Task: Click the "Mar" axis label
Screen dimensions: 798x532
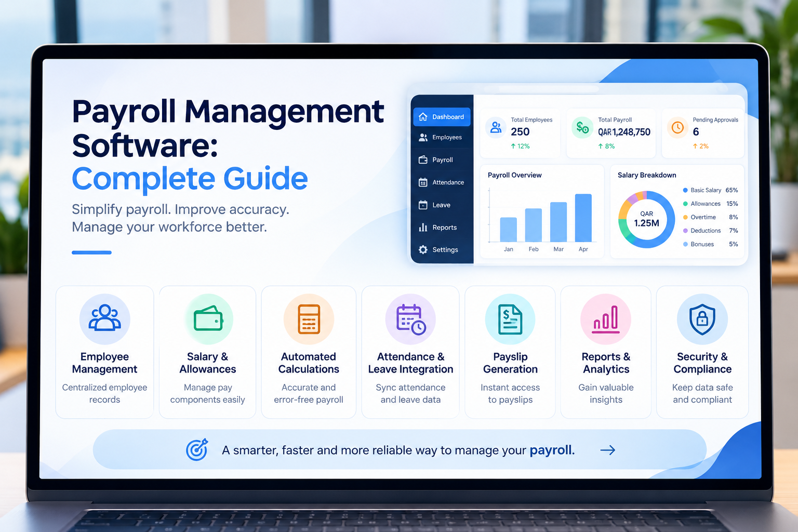Action: 558,249
